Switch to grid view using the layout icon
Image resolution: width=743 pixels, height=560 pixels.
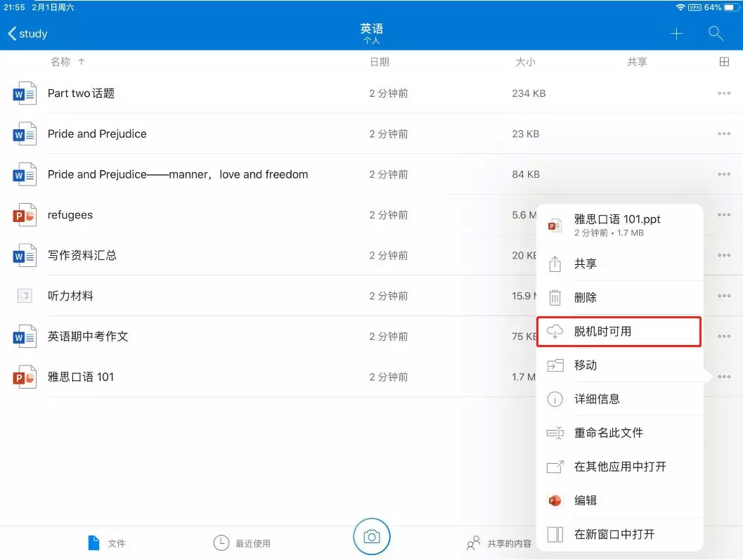pyautogui.click(x=725, y=61)
